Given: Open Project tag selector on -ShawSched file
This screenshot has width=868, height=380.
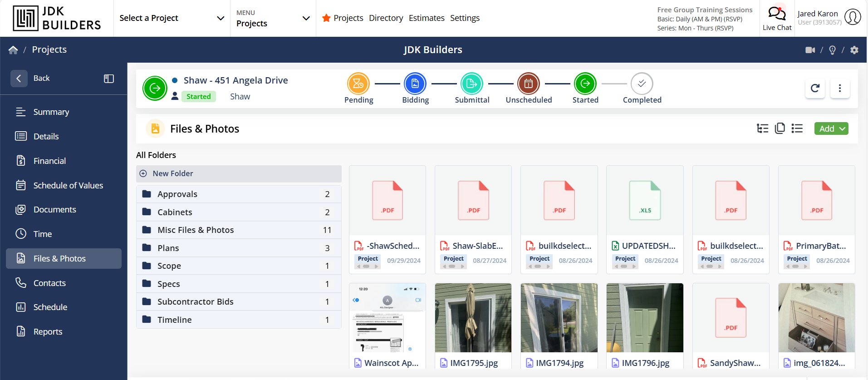Looking at the screenshot, I should point(368,261).
